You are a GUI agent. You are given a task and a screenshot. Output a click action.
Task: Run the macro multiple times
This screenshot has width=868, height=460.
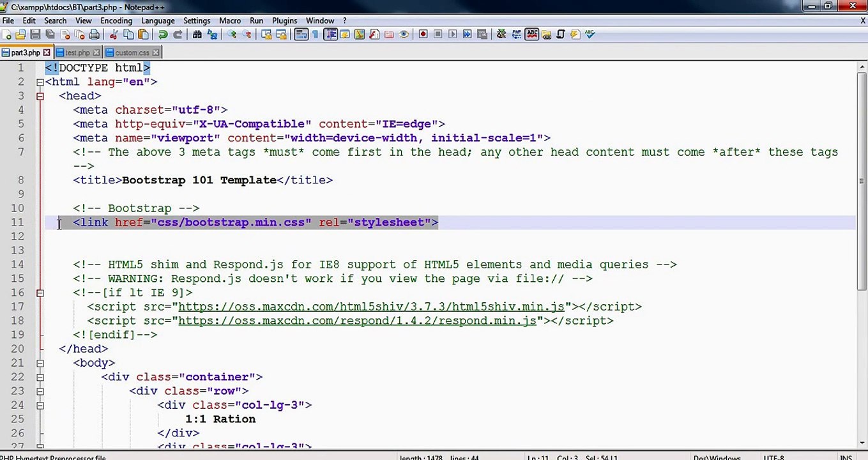(467, 34)
